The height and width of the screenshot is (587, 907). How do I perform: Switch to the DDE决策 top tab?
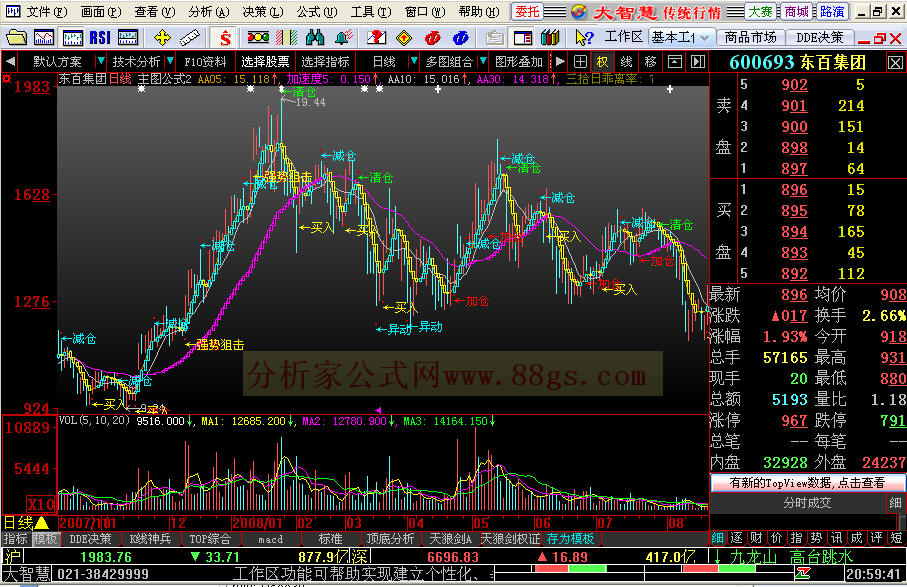coord(819,38)
